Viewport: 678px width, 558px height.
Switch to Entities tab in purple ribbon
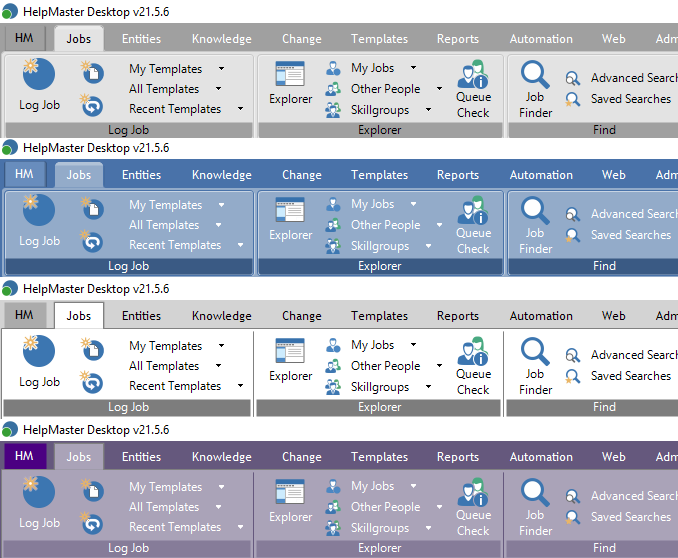[141, 457]
